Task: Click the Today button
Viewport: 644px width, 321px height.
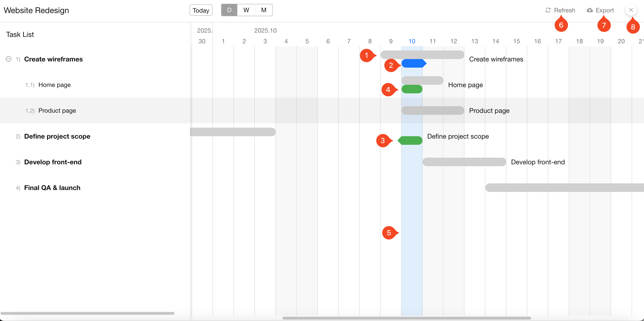Action: (x=201, y=10)
